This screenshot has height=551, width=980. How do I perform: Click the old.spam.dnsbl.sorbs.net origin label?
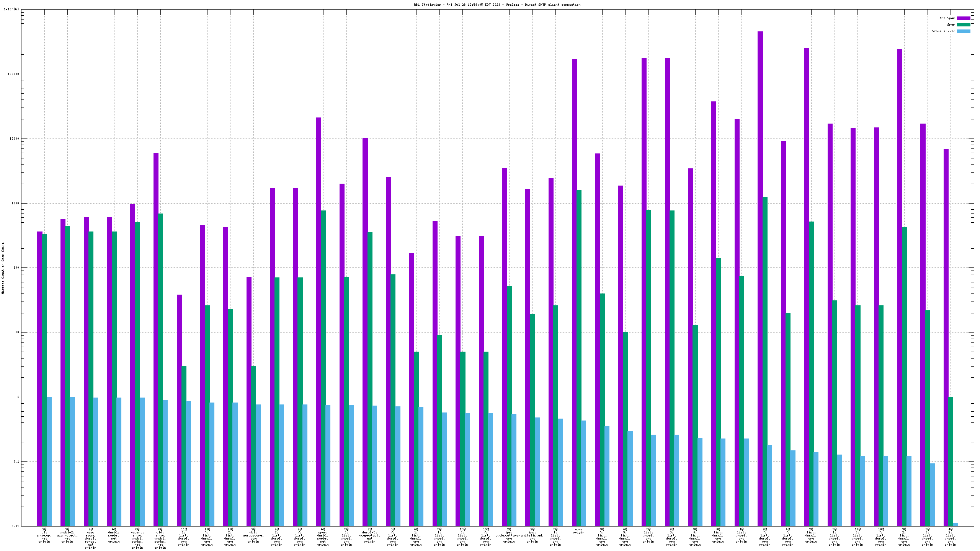click(x=160, y=538)
